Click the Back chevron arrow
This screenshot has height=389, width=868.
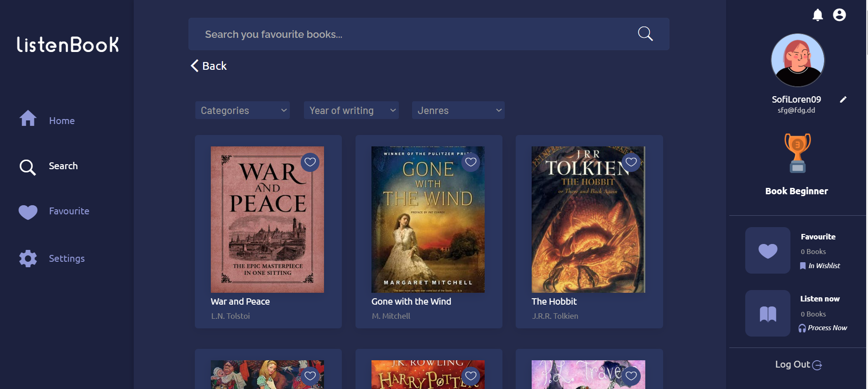coord(194,66)
